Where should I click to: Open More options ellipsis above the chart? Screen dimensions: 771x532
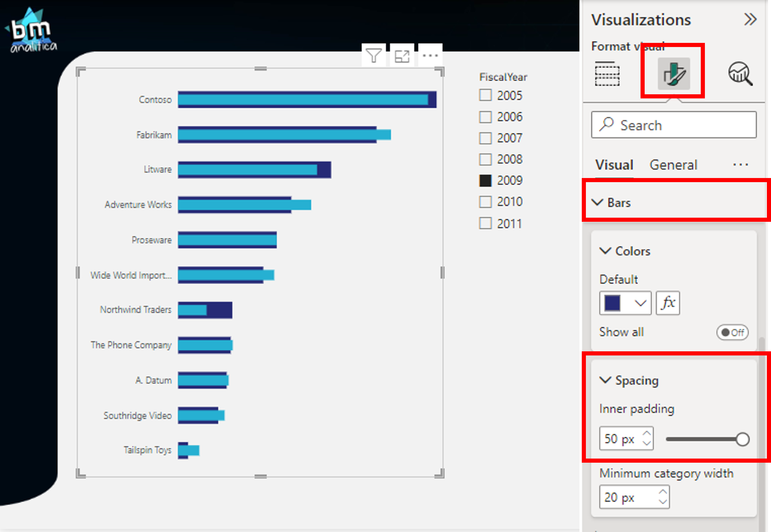click(x=430, y=56)
